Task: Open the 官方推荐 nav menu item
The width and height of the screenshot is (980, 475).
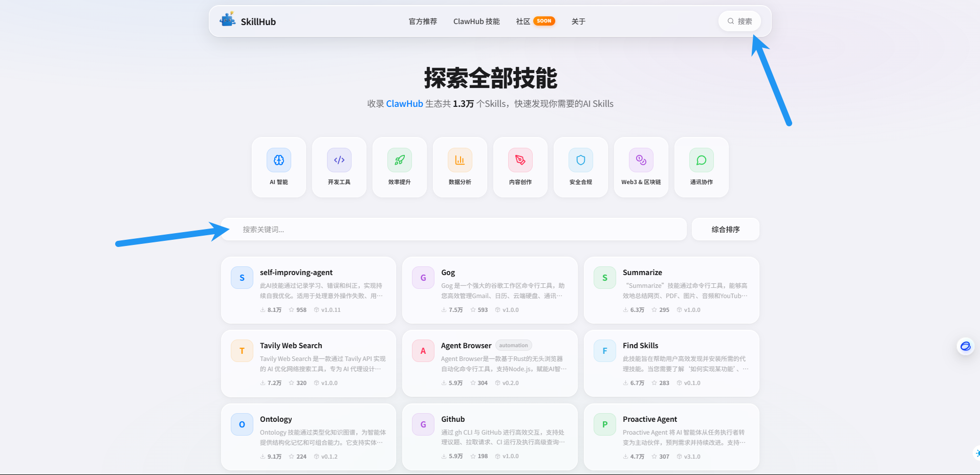Action: [x=423, y=21]
